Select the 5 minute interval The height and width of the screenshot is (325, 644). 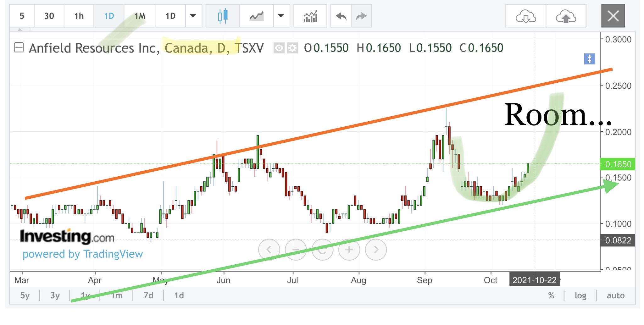coord(22,16)
